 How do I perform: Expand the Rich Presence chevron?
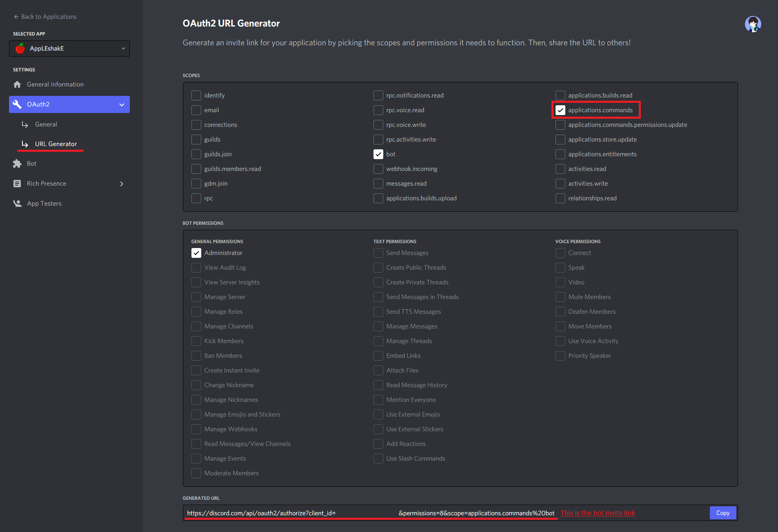(122, 184)
